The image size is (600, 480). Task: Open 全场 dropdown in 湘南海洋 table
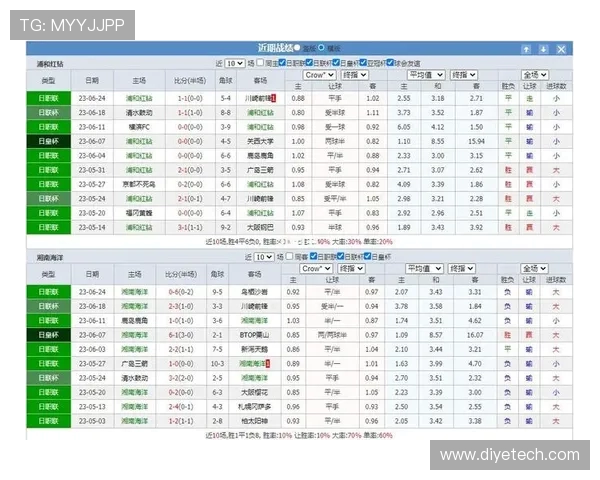tap(534, 269)
